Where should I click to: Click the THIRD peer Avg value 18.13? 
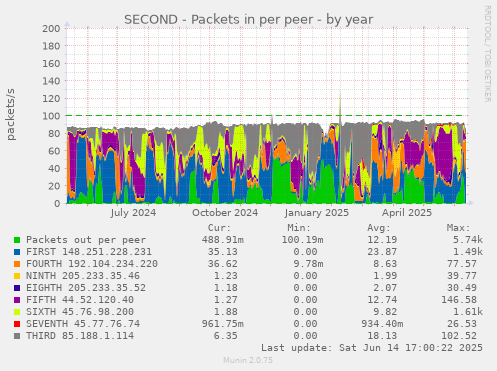tap(382, 336)
